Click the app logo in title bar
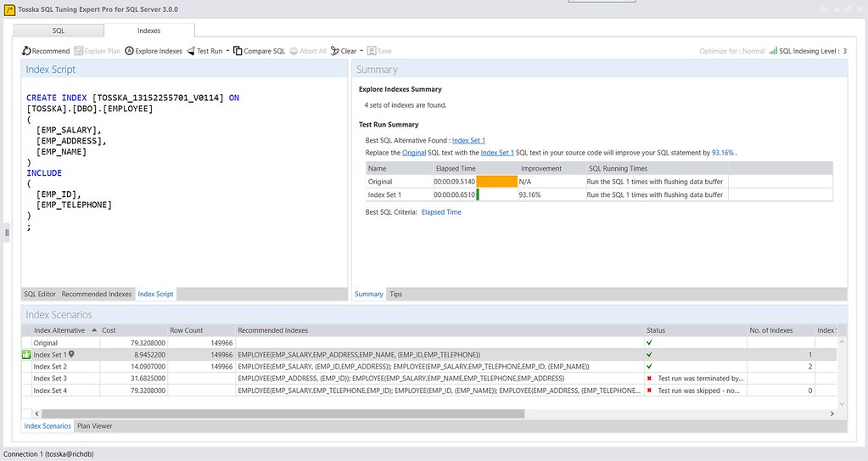868x461 pixels. (x=9, y=9)
